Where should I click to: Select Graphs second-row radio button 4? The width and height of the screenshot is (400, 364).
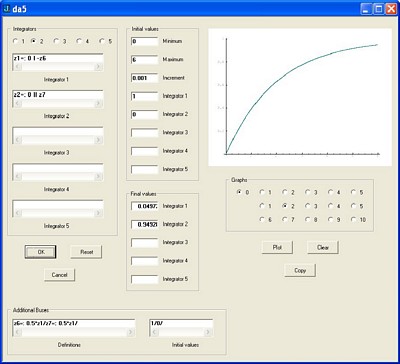[x=330, y=206]
